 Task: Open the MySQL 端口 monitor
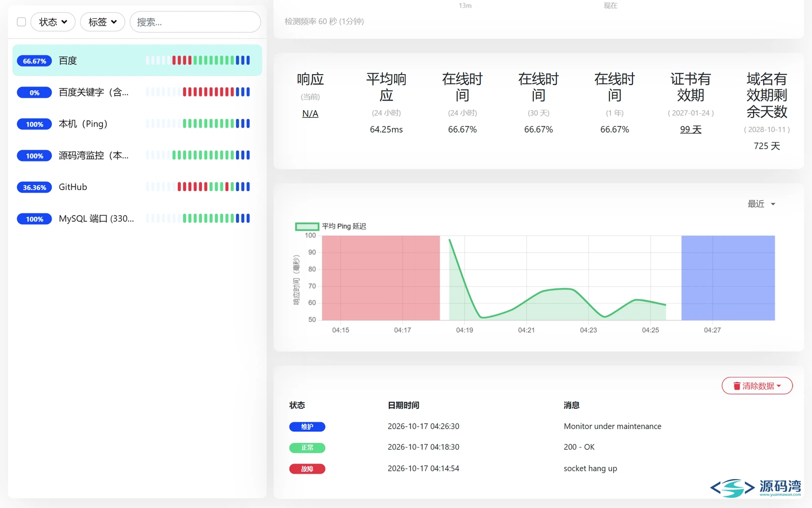click(x=137, y=218)
